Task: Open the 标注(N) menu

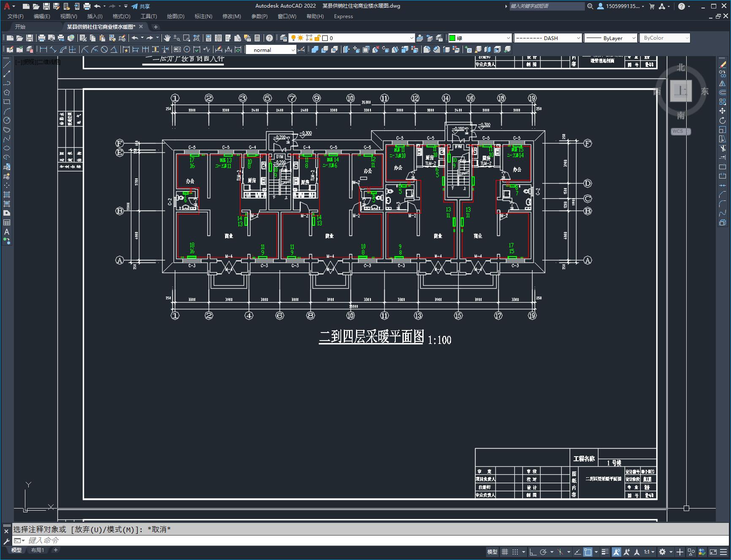Action: 203,16
